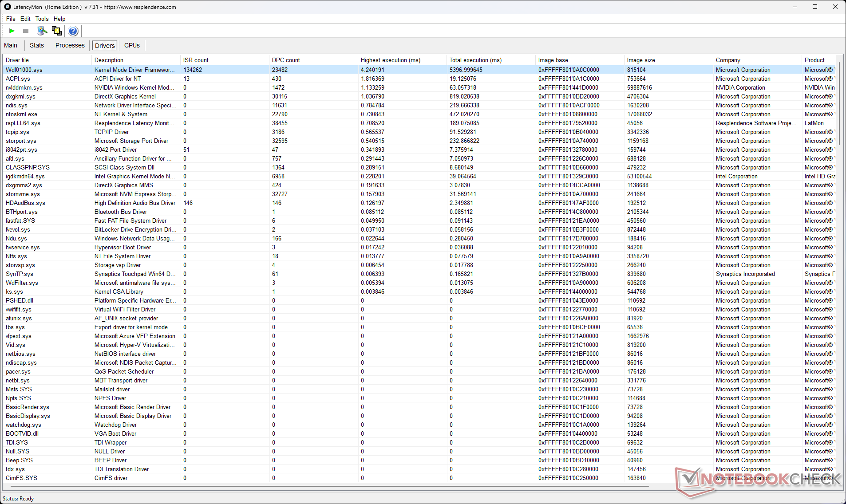Select the nvlddmkm.sys driver row
Screen dimensions: 846x504
[419, 87]
